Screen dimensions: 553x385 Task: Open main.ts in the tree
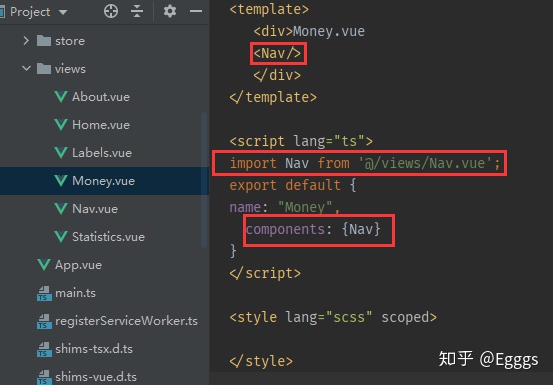(75, 293)
